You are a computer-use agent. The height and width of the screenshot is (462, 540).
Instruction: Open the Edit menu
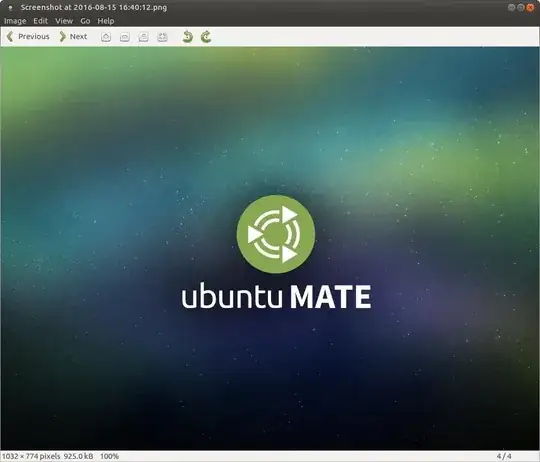[40, 21]
